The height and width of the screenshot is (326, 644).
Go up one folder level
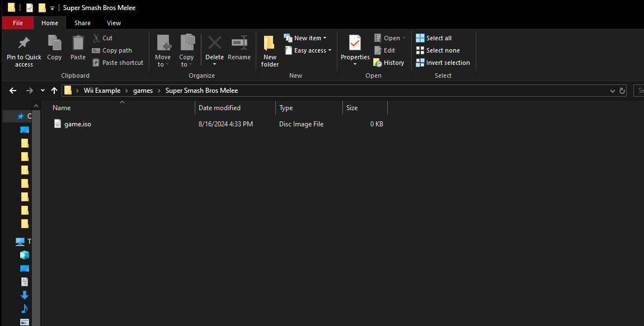point(54,91)
